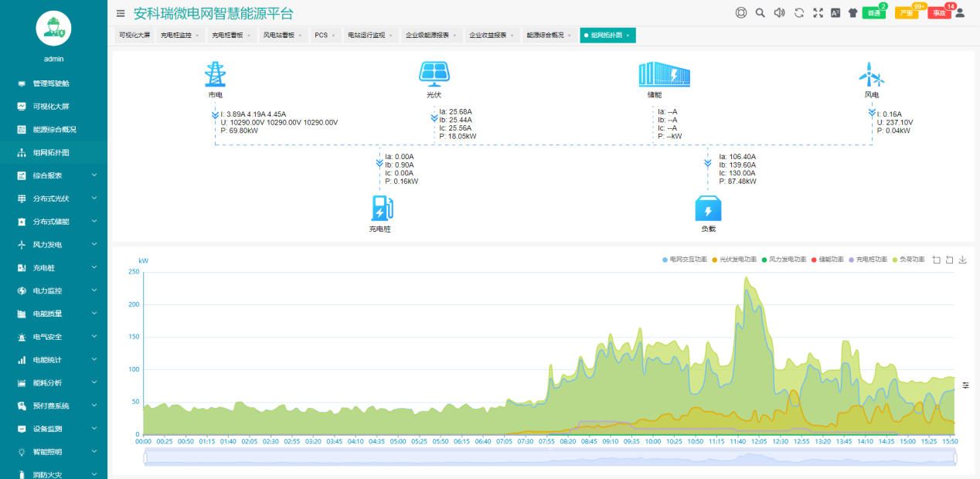980x479 pixels.
Task: Expand the 综合报表 sidebar menu
Action: [53, 175]
